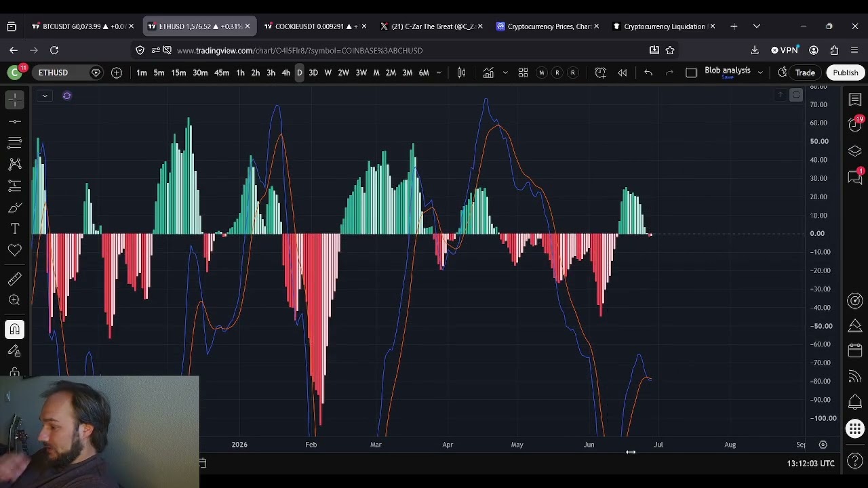The image size is (868, 488).
Task: Select the brush drawing tool
Action: click(15, 207)
